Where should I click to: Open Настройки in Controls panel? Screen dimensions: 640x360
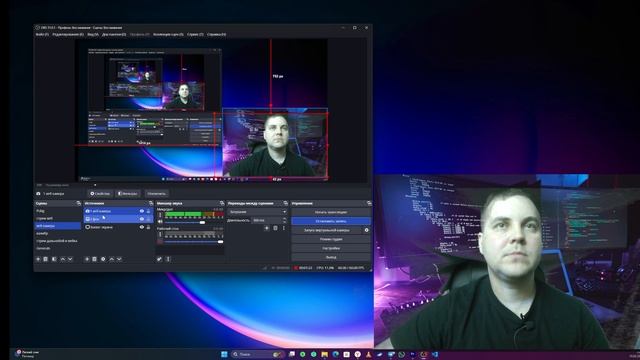tap(331, 248)
